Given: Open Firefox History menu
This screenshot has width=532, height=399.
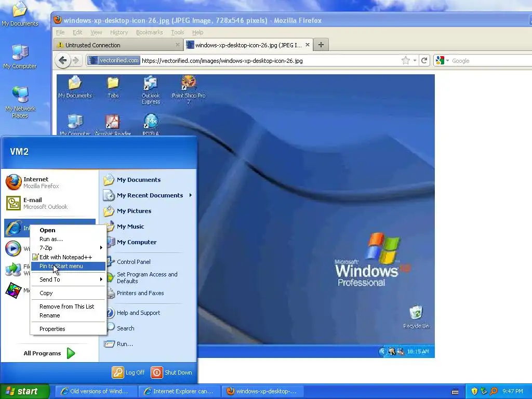Looking at the screenshot, I should [x=119, y=32].
